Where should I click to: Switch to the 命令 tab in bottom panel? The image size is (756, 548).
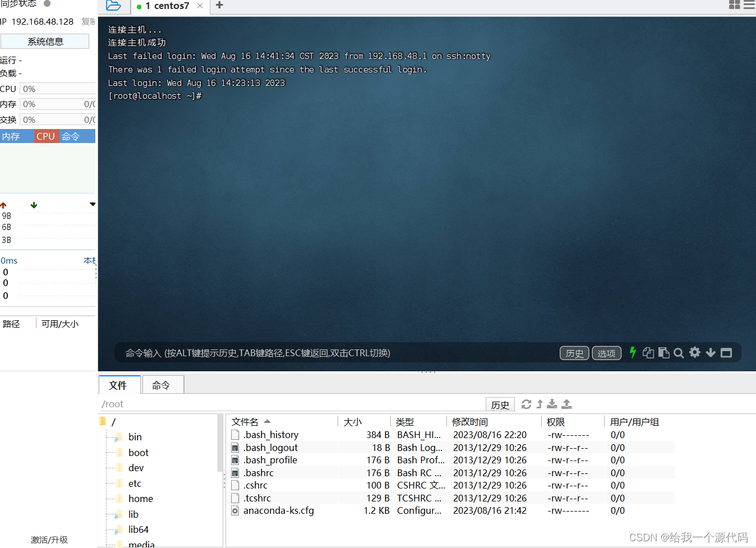tap(163, 385)
